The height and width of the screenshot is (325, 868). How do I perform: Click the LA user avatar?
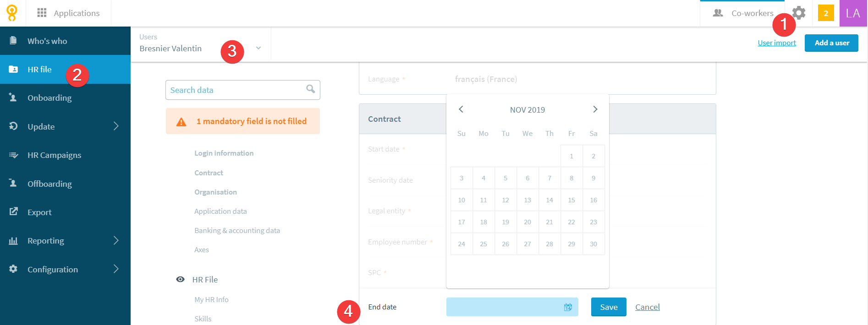pos(853,13)
